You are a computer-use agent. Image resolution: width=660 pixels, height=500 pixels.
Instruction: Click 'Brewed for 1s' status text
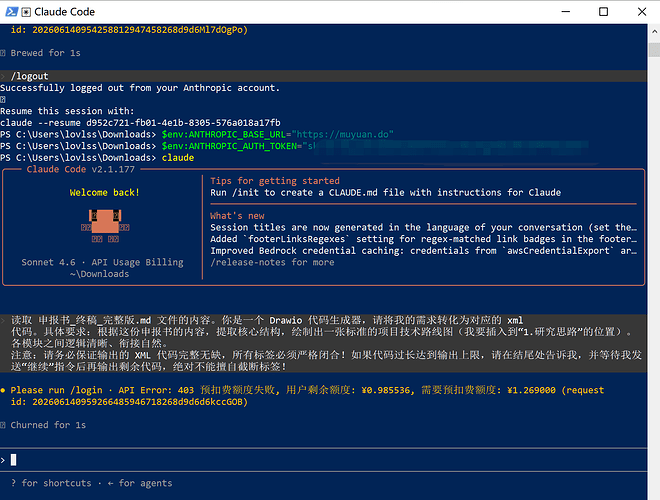(45, 53)
